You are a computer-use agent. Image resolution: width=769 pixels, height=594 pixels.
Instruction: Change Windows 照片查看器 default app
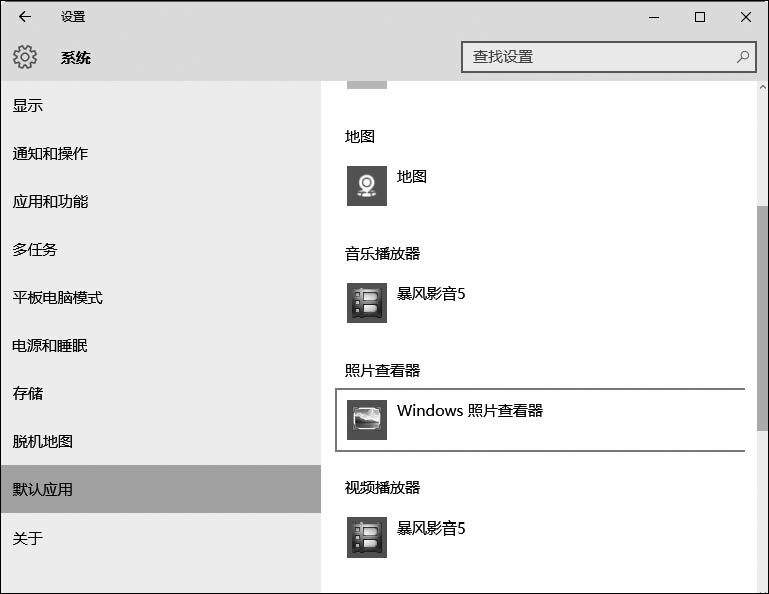tap(540, 420)
